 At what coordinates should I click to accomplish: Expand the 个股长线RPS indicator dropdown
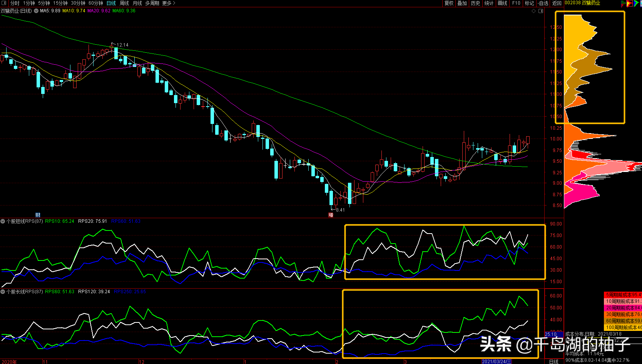coord(3,292)
